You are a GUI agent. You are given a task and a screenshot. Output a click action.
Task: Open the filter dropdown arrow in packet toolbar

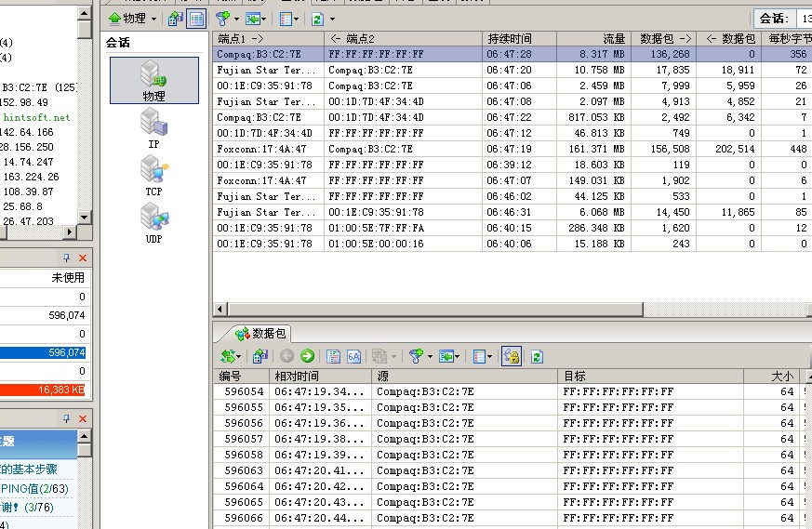pyautogui.click(x=429, y=356)
